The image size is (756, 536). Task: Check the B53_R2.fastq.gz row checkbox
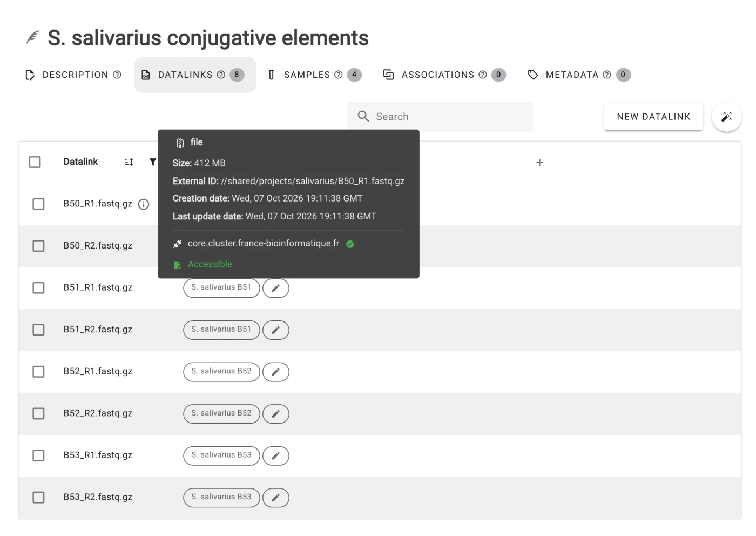tap(38, 498)
